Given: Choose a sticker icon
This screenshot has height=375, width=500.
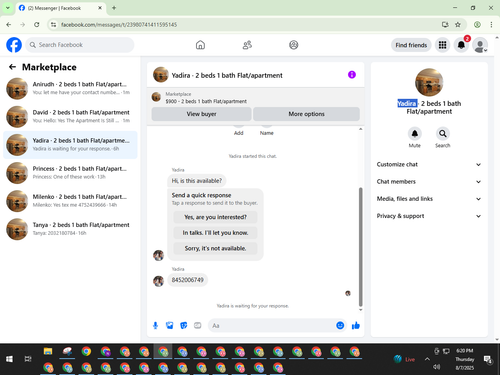Looking at the screenshot, I should coord(184,325).
